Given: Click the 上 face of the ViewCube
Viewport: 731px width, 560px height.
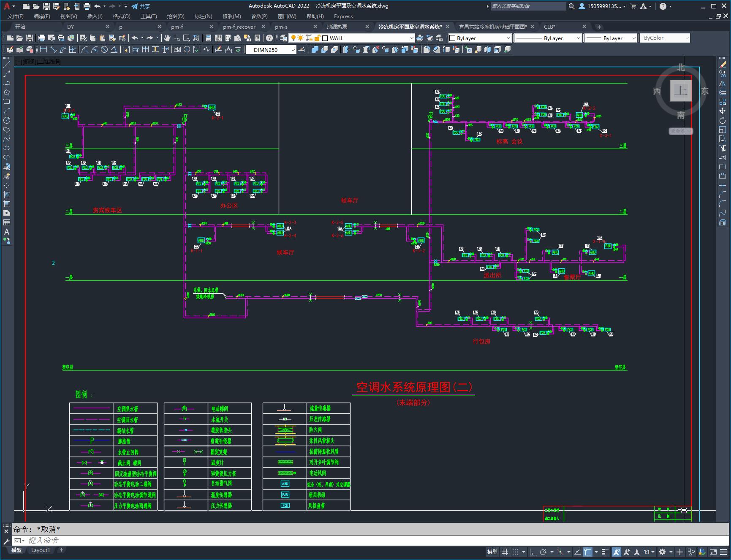Looking at the screenshot, I should [x=681, y=90].
